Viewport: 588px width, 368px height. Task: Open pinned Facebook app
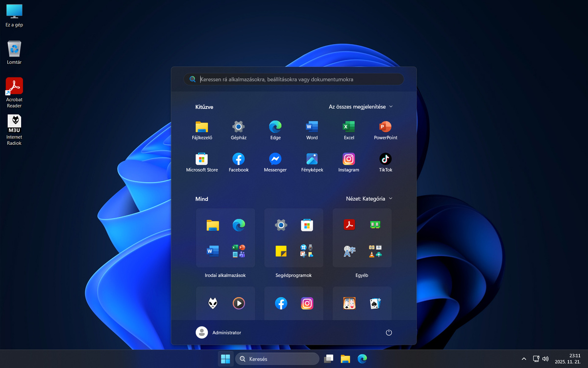239,162
